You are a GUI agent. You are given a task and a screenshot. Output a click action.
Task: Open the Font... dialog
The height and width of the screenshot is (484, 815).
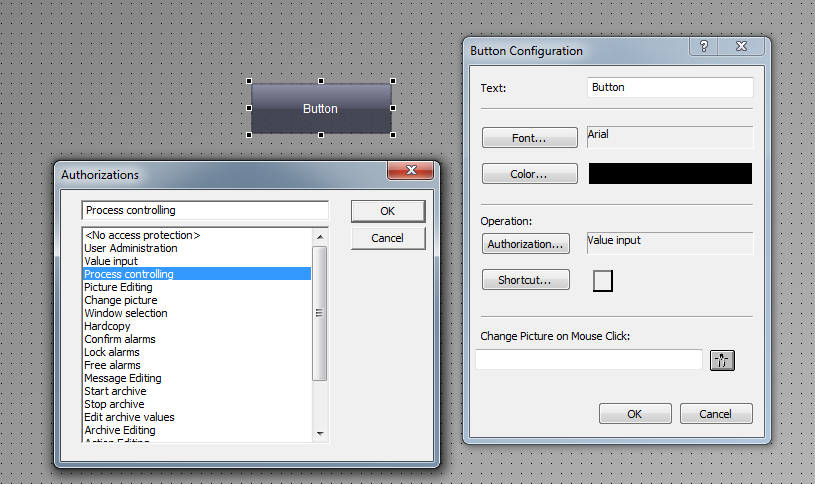pyautogui.click(x=530, y=138)
